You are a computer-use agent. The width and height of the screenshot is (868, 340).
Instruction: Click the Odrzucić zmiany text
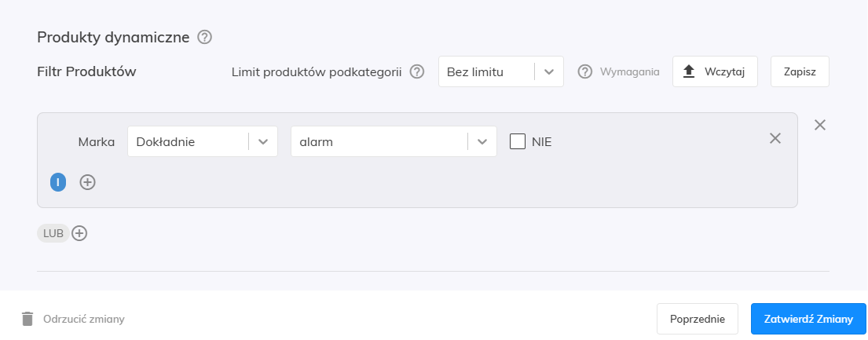tap(84, 319)
